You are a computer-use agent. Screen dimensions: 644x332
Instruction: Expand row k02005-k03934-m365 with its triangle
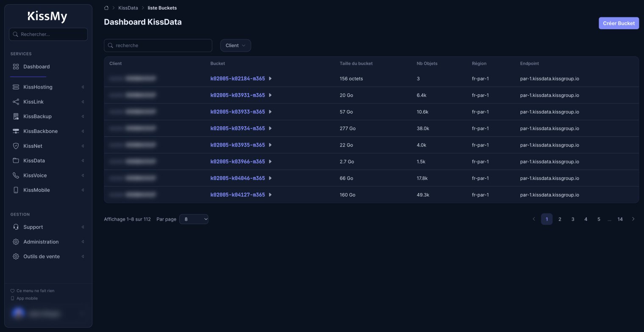[270, 128]
